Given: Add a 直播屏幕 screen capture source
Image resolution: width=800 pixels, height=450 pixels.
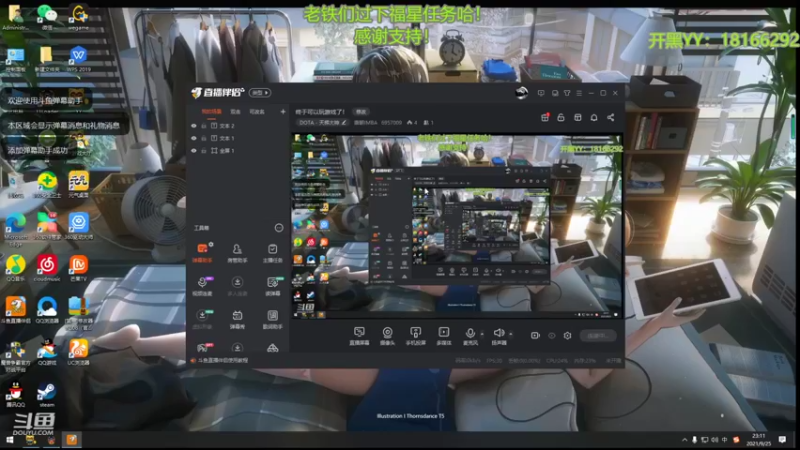Looking at the screenshot, I should pos(359,336).
